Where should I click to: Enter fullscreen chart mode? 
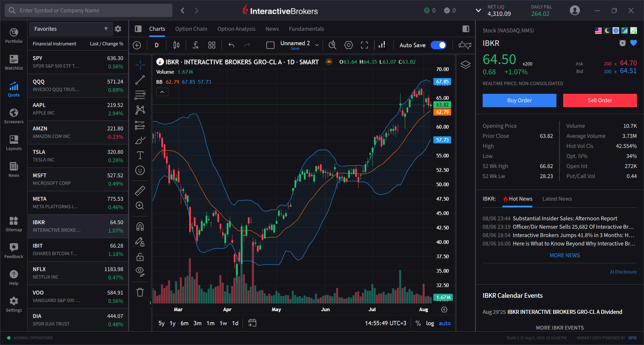click(x=365, y=45)
